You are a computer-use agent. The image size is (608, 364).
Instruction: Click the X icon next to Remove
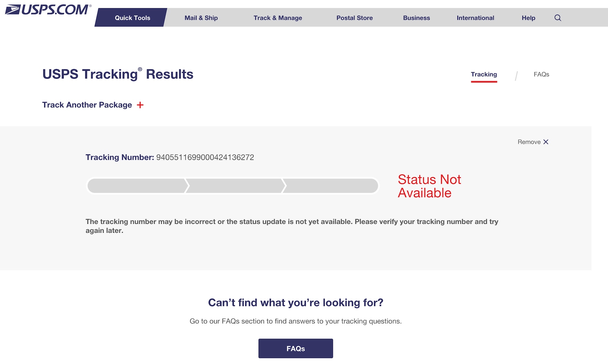pyautogui.click(x=546, y=142)
